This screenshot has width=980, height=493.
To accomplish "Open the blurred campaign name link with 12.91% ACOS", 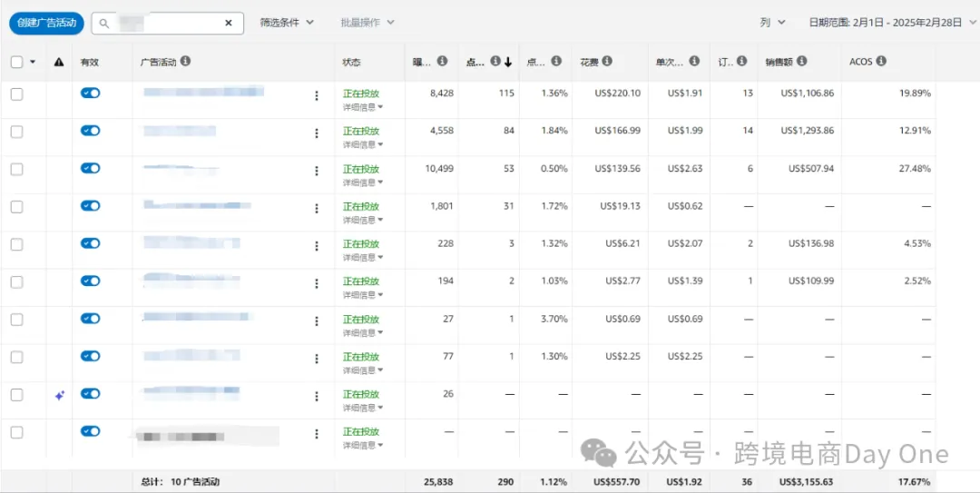I will point(180,131).
